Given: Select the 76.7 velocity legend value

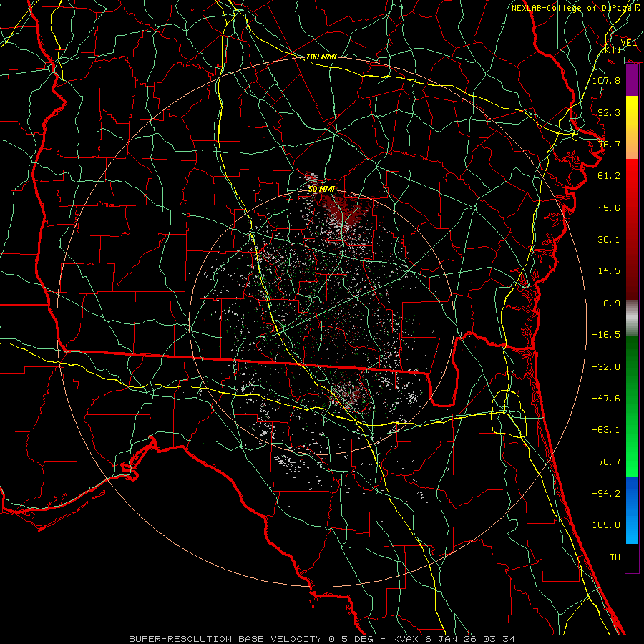Looking at the screenshot, I should pyautogui.click(x=609, y=144).
